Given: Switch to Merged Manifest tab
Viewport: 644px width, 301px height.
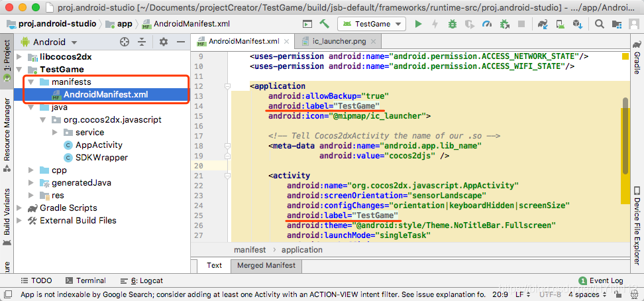Looking at the screenshot, I should tap(266, 266).
